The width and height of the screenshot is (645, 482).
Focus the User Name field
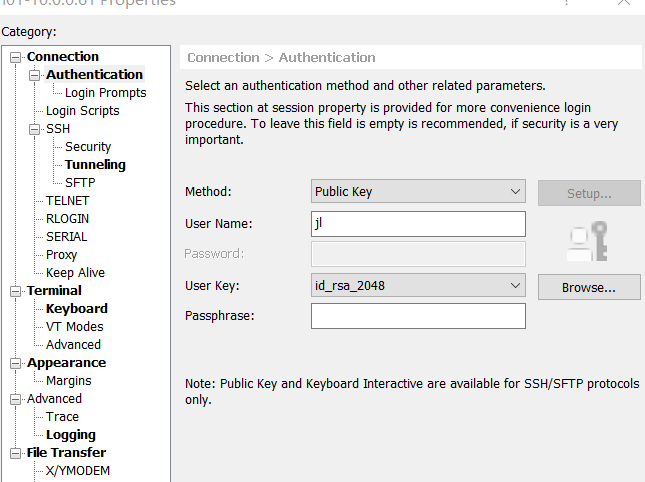[x=418, y=224]
